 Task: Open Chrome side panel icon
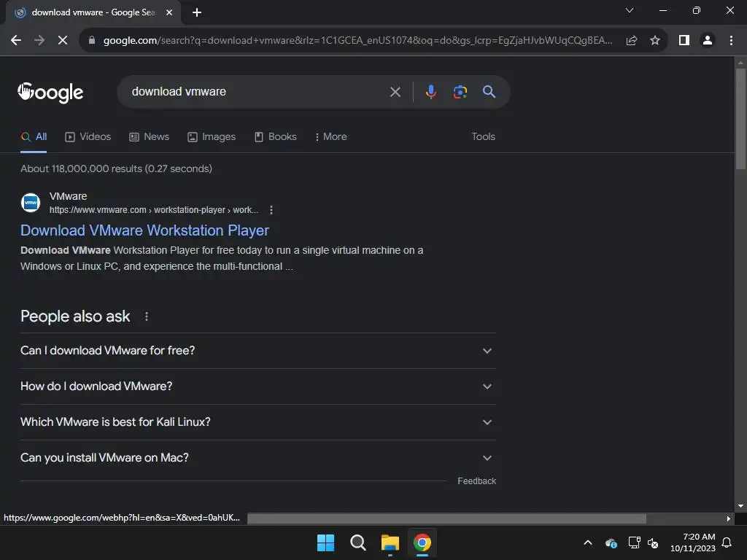[x=684, y=41]
